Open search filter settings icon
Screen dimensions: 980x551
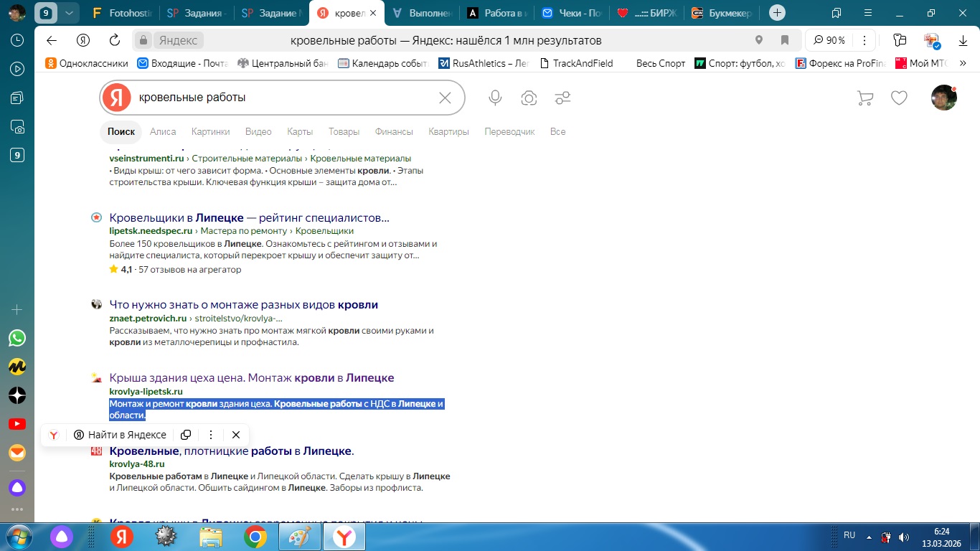[562, 98]
